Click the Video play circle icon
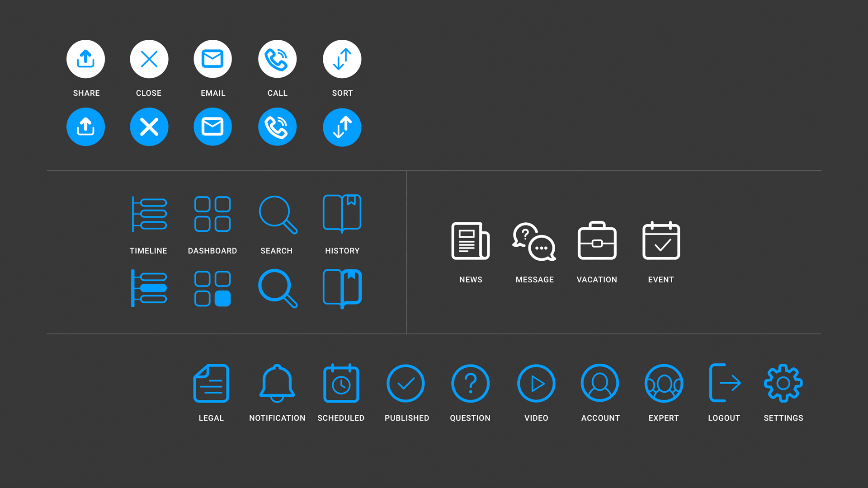This screenshot has height=488, width=868. tap(536, 383)
